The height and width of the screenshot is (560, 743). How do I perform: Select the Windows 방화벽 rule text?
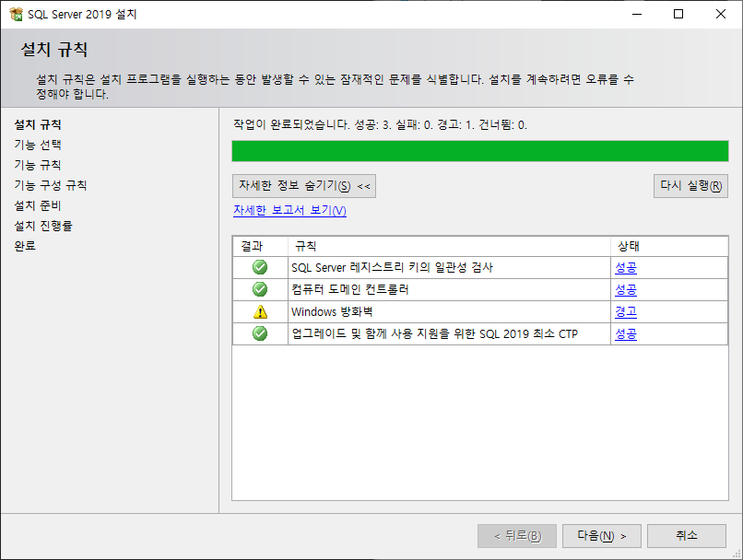coord(332,311)
